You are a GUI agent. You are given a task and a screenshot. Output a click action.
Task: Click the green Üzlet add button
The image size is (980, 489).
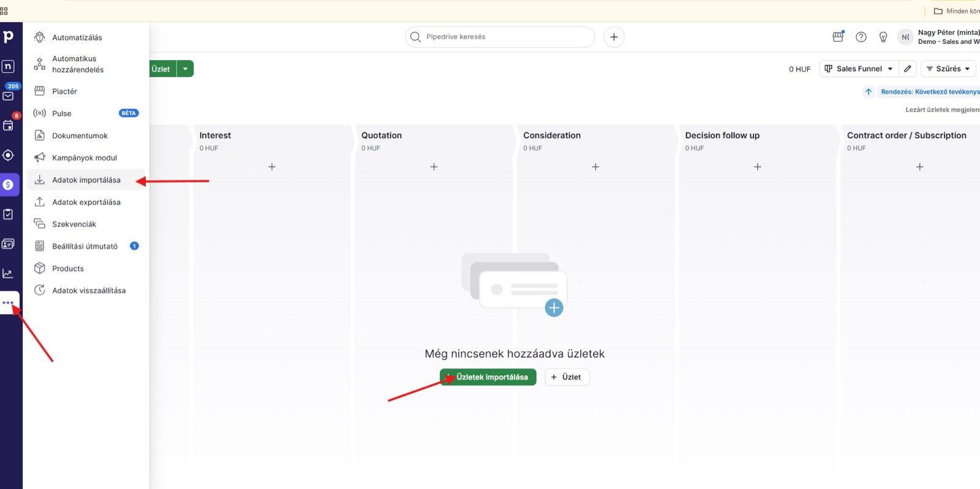(163, 69)
